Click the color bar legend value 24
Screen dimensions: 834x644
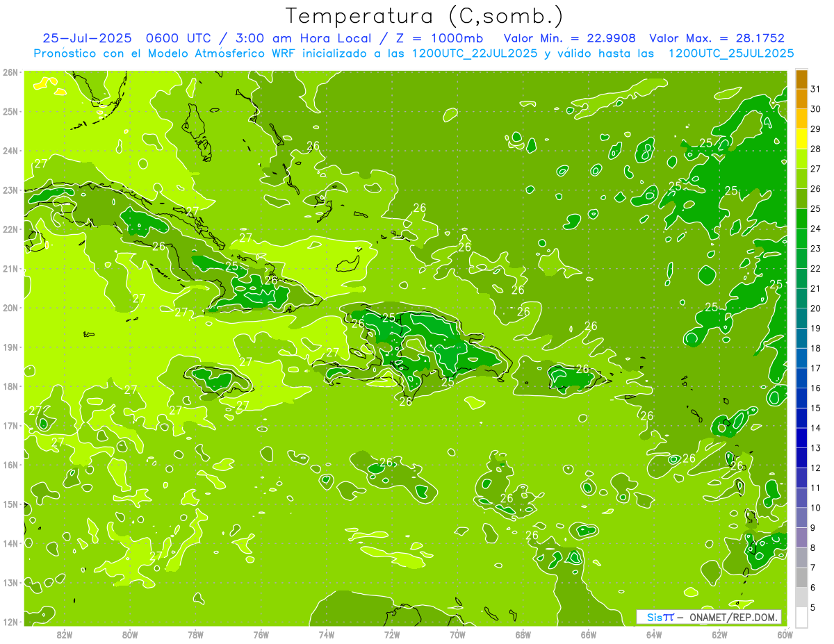(816, 229)
